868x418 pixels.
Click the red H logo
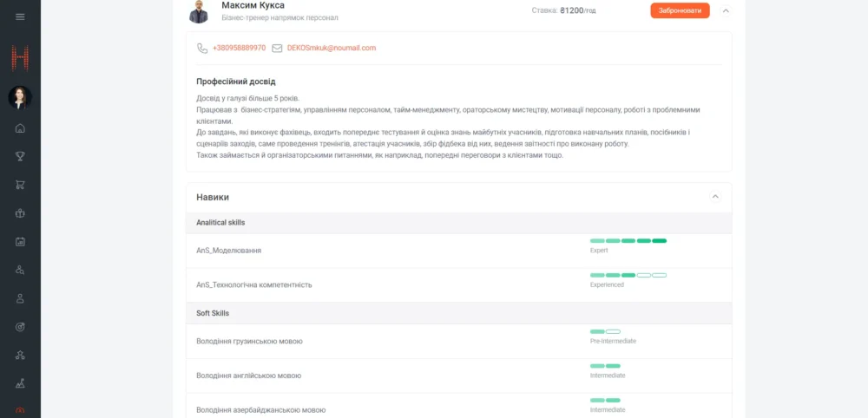pyautogui.click(x=20, y=58)
